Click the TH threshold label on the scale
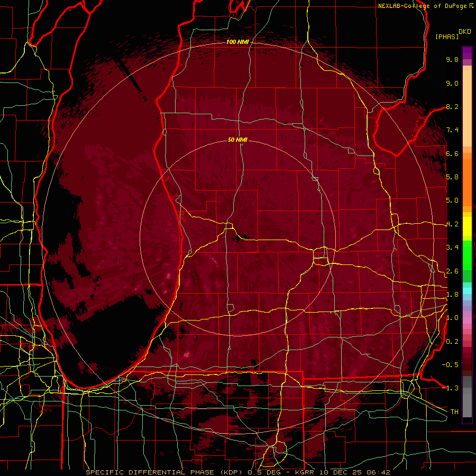 [454, 411]
